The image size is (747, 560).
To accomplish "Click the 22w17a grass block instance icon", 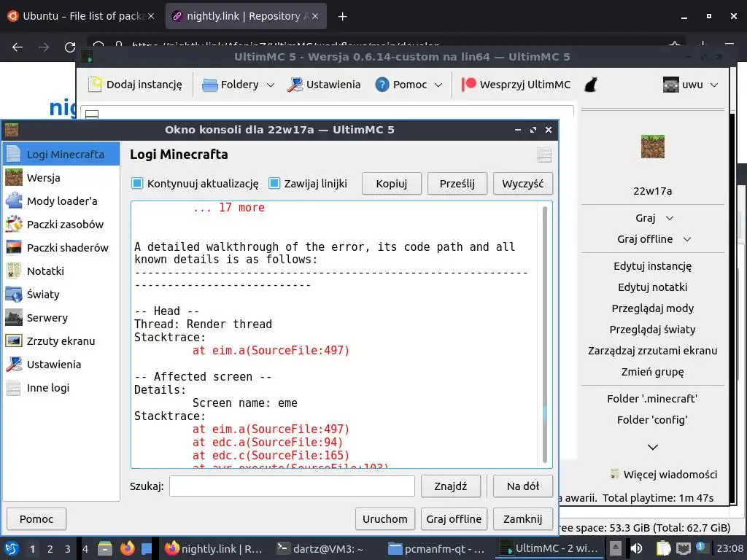I will [653, 147].
